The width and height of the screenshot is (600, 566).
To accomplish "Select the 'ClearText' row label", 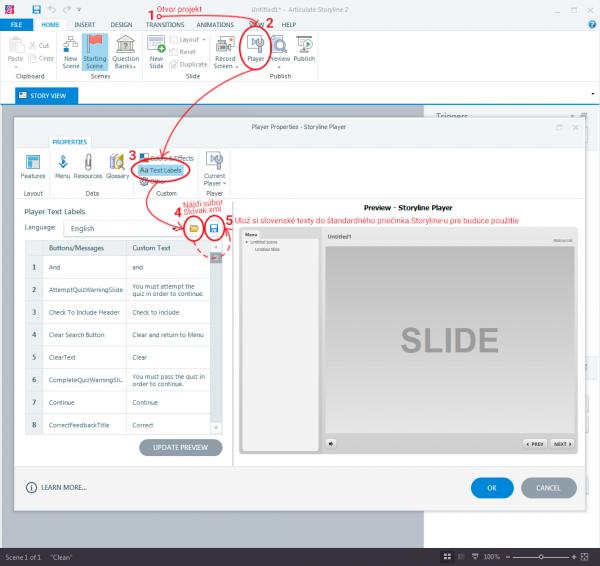I will tap(62, 357).
